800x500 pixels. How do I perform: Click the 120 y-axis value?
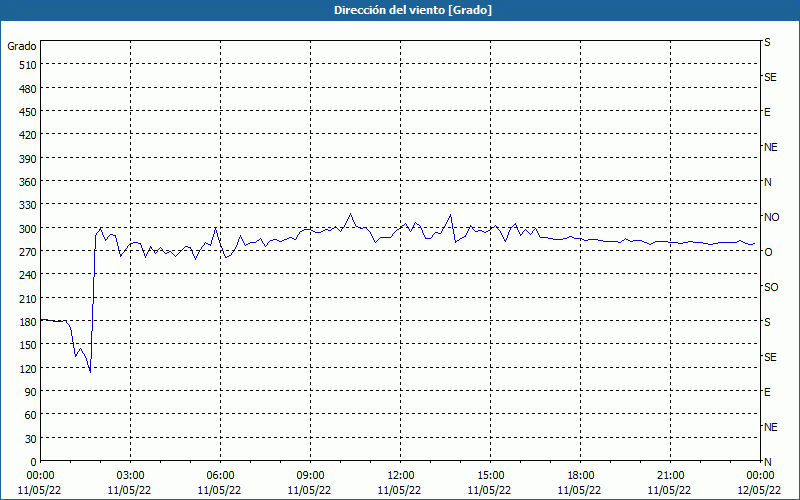pos(28,369)
